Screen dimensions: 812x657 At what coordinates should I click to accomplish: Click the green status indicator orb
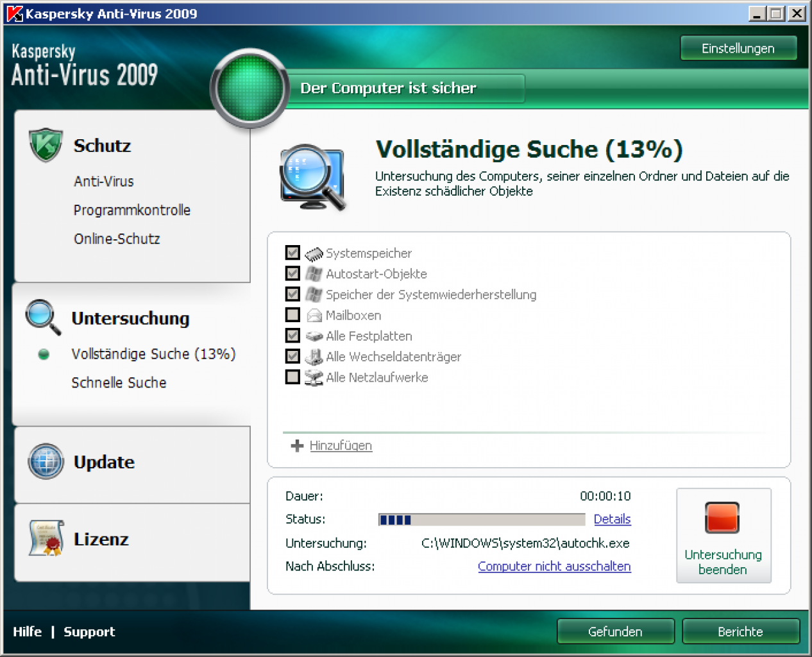[250, 88]
